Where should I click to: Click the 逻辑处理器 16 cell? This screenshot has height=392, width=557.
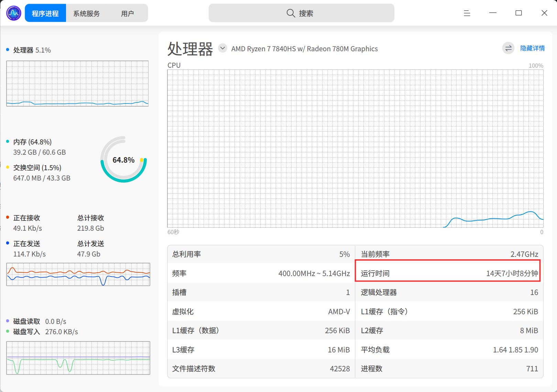click(x=449, y=292)
